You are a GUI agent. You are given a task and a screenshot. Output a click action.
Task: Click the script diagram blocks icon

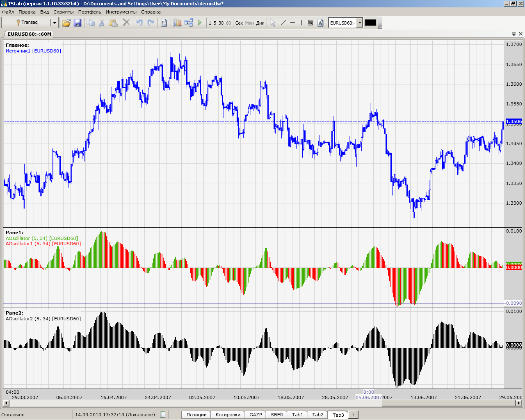pyautogui.click(x=189, y=23)
